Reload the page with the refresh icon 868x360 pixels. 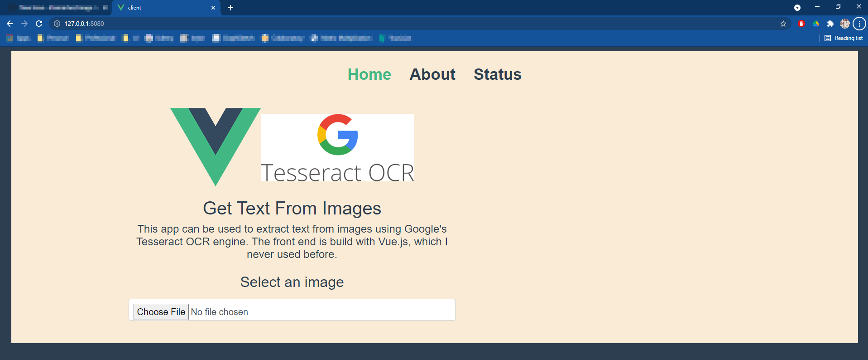39,24
